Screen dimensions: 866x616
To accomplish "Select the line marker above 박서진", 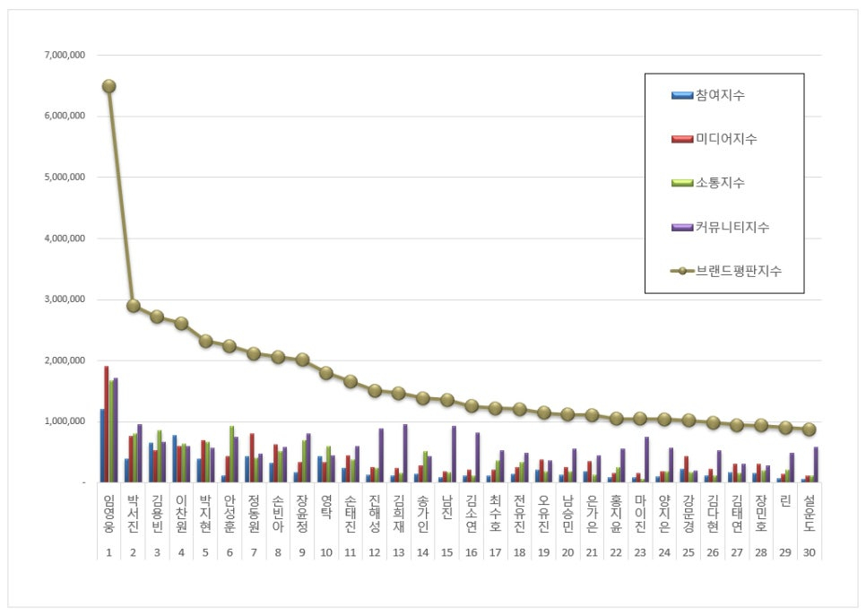I will pos(133,306).
